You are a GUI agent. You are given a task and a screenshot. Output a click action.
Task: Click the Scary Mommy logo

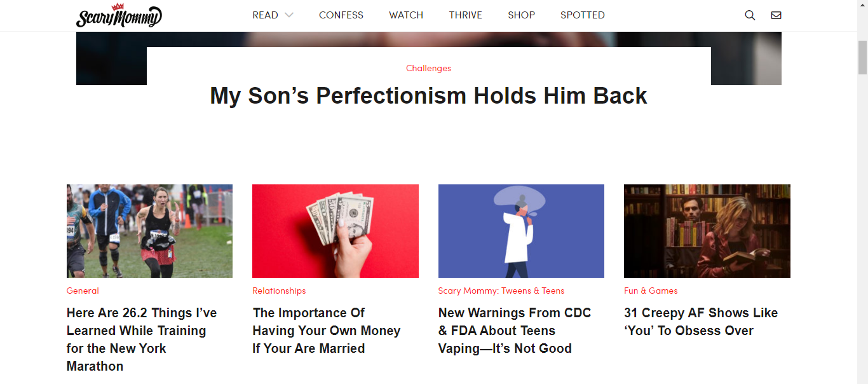(x=119, y=16)
